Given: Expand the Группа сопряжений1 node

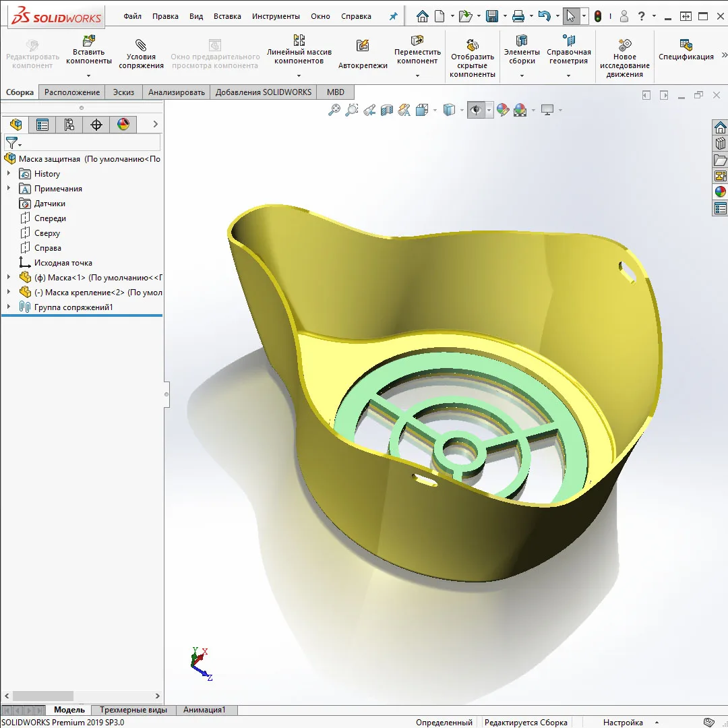Looking at the screenshot, I should click(x=9, y=307).
